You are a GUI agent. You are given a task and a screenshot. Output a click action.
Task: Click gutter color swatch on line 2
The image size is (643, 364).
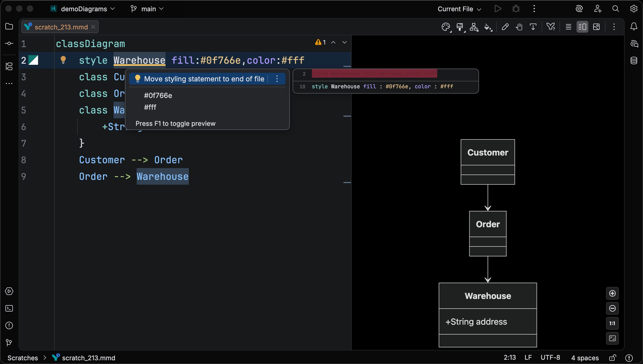point(33,60)
